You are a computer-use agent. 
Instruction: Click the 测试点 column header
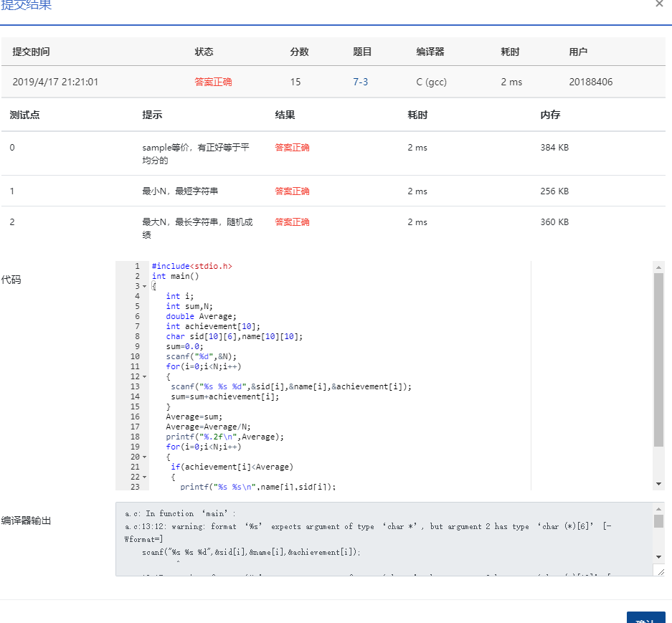tap(24, 115)
